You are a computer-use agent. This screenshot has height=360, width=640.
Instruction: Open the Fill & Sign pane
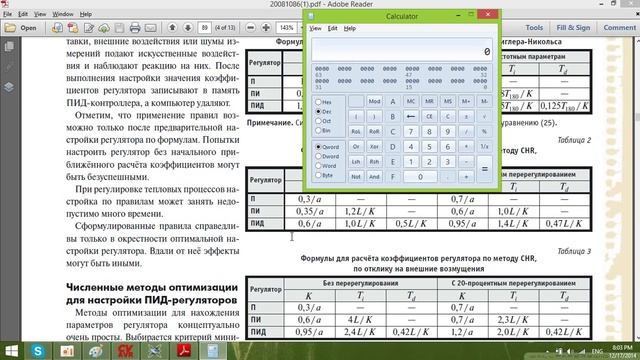(573, 28)
